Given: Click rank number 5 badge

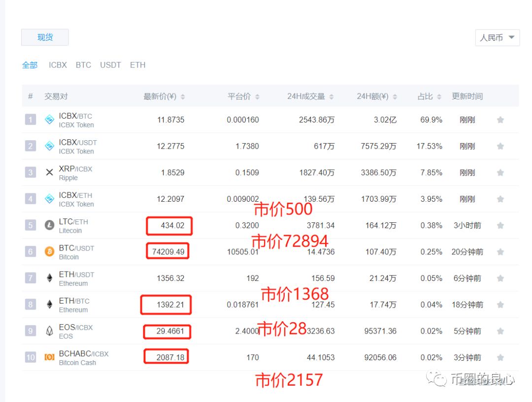Looking at the screenshot, I should click(x=31, y=225).
